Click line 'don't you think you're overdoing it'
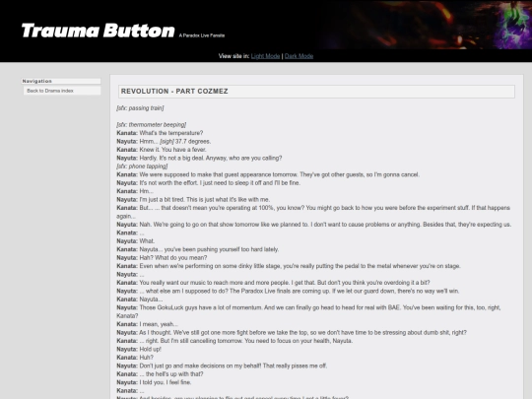532x399 pixels. [274, 283]
